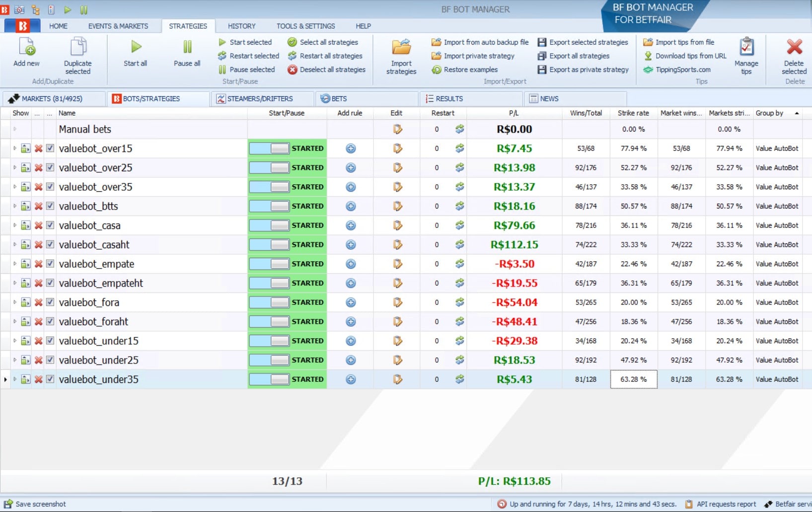
Task: Open Manage tips icon
Action: (746, 47)
